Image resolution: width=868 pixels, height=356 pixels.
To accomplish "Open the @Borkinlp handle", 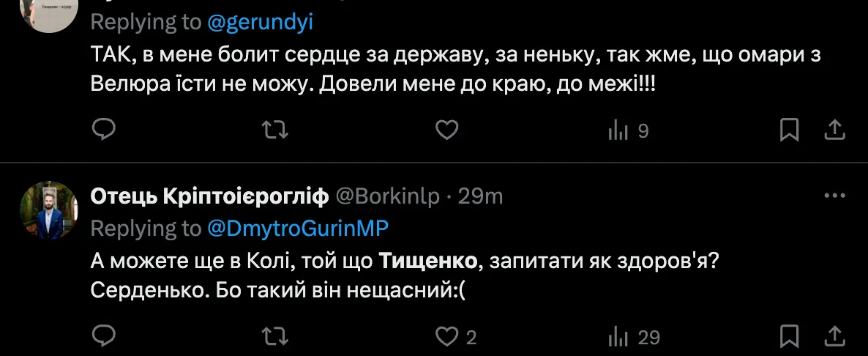I will click(387, 196).
